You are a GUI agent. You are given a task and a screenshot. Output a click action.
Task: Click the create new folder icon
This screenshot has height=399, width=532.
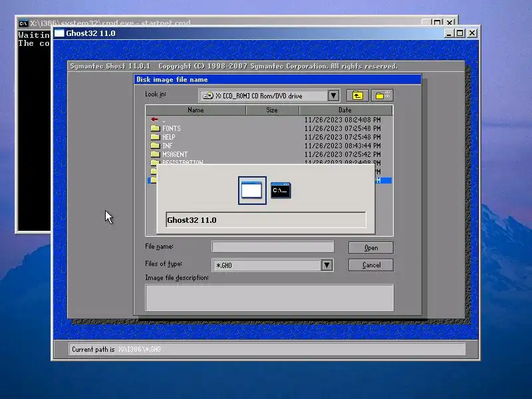pyautogui.click(x=382, y=96)
